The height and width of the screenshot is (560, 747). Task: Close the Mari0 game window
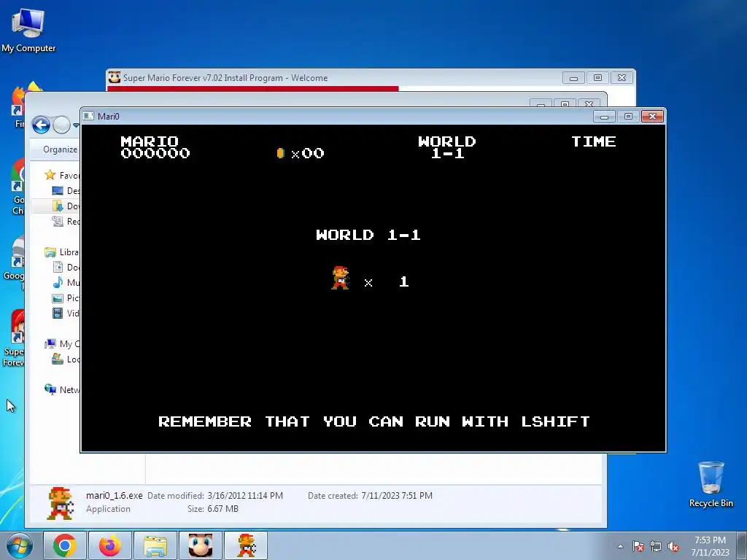click(x=652, y=116)
